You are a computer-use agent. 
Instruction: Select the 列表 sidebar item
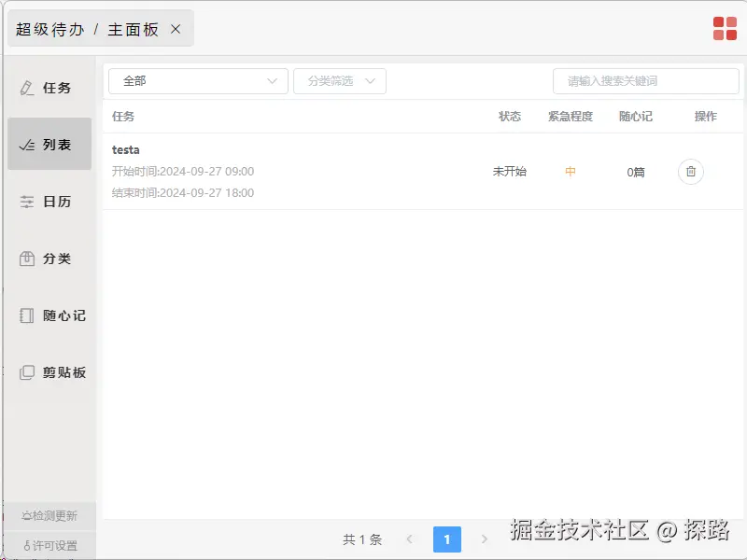point(49,145)
